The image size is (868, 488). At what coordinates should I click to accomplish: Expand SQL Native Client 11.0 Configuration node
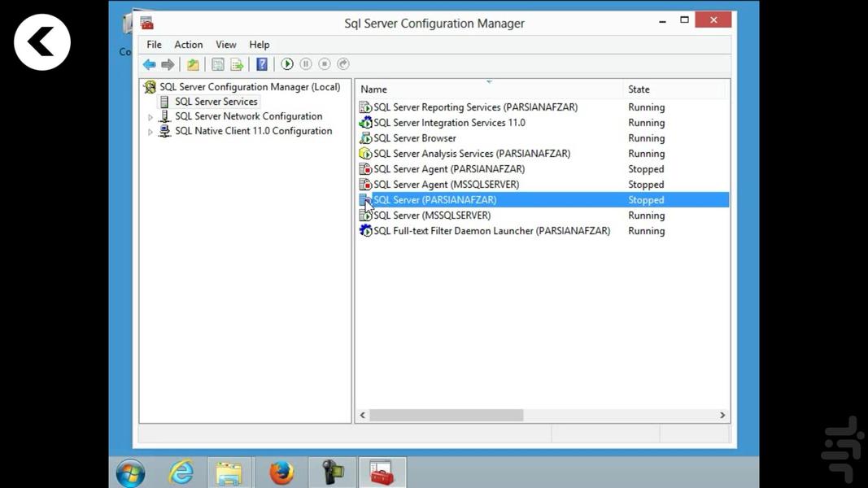pyautogui.click(x=150, y=131)
